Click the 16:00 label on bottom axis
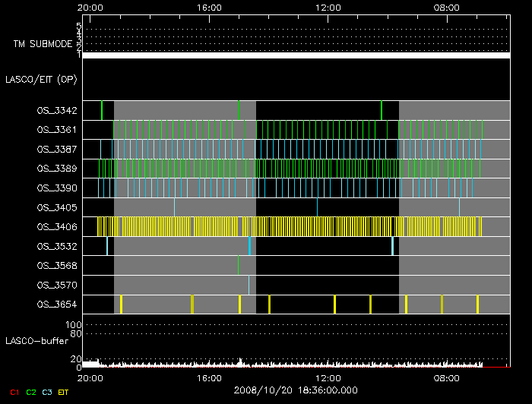Viewport: 532px width, 404px height. coord(209,377)
